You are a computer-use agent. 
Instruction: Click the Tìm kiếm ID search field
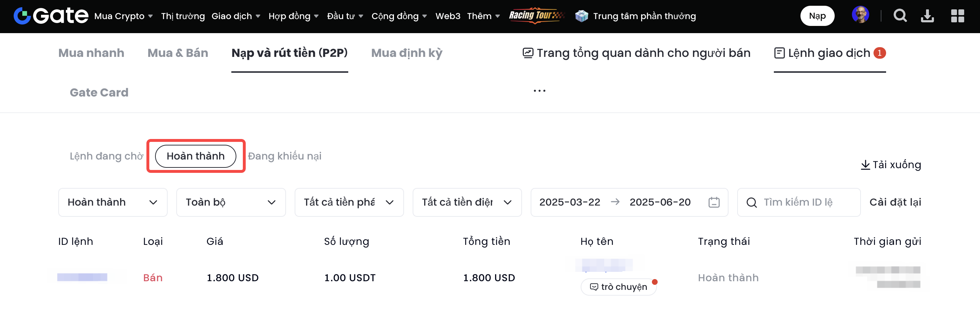tap(803, 202)
